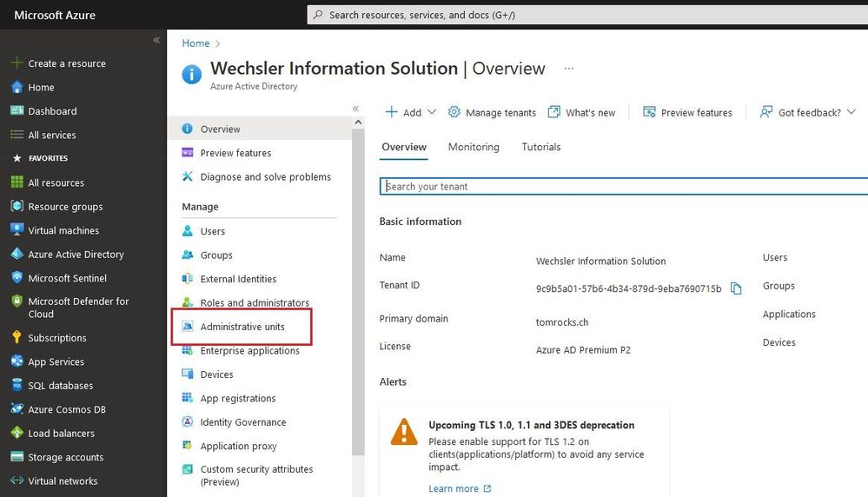Screen dimensions: 868x497
Task: Select the Overview tab
Action: [404, 147]
